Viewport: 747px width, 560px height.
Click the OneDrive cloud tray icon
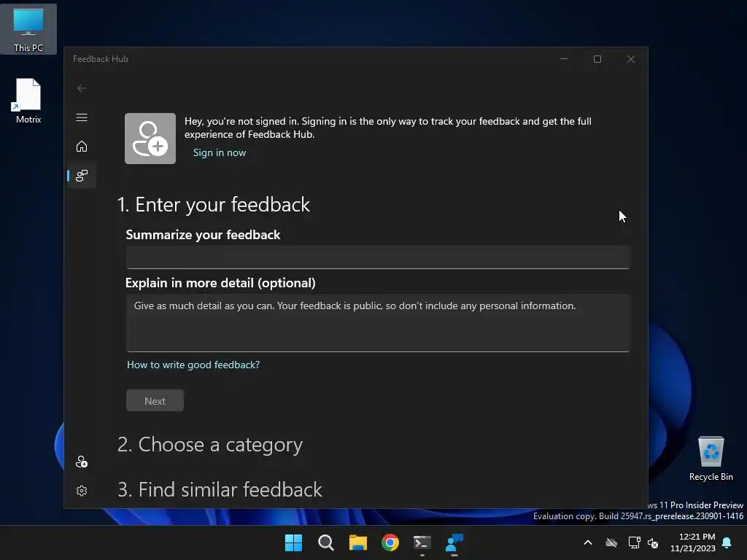click(x=611, y=542)
